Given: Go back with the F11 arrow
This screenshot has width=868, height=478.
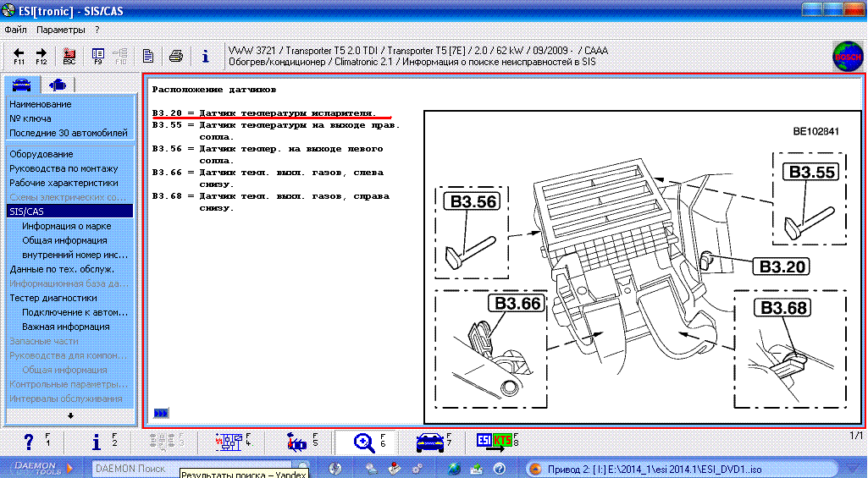Looking at the screenshot, I should tap(19, 56).
